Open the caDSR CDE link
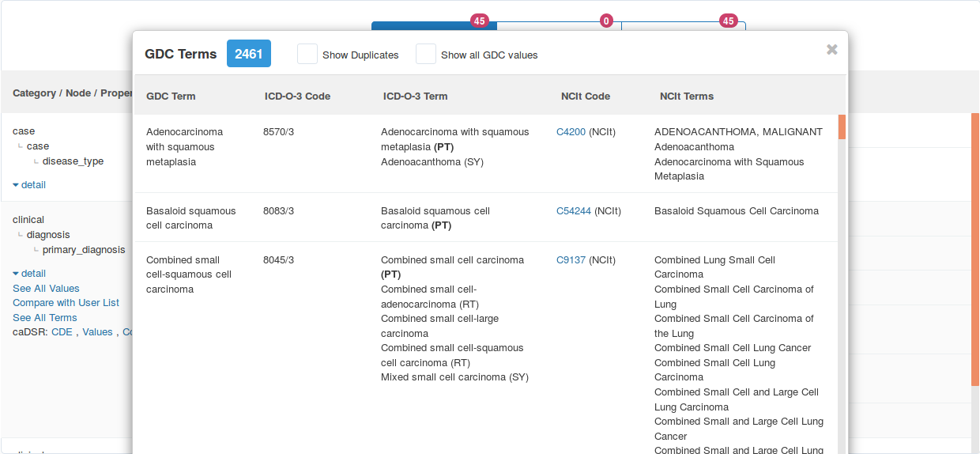The width and height of the screenshot is (980, 454). [x=62, y=332]
